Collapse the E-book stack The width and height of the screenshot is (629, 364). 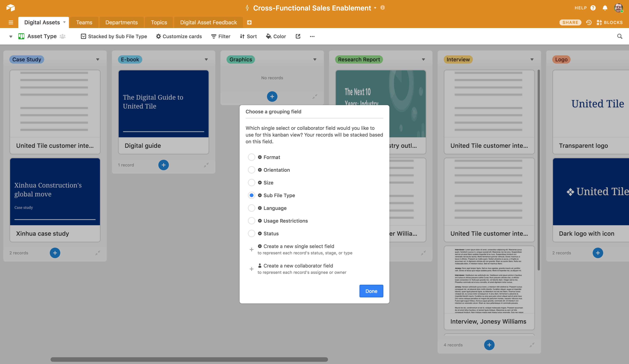tap(206, 165)
